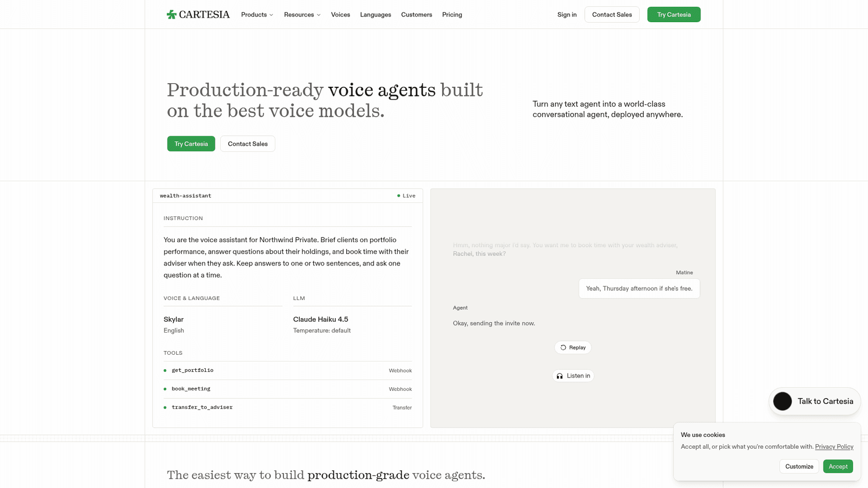The height and width of the screenshot is (488, 868).
Task: Expand the Resources dropdown menu
Action: pyautogui.click(x=302, y=14)
